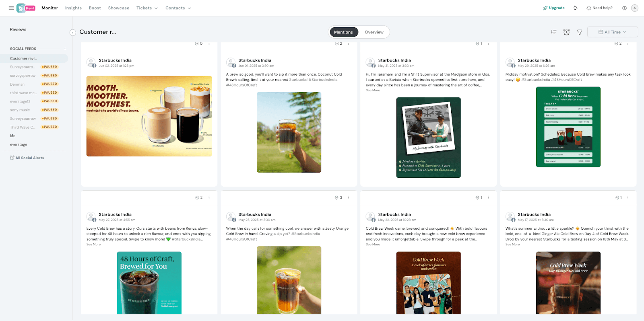Viewport: 644px width, 321px height.
Task: Open the Zesty Orange Cold Brew image
Action: (x=289, y=280)
